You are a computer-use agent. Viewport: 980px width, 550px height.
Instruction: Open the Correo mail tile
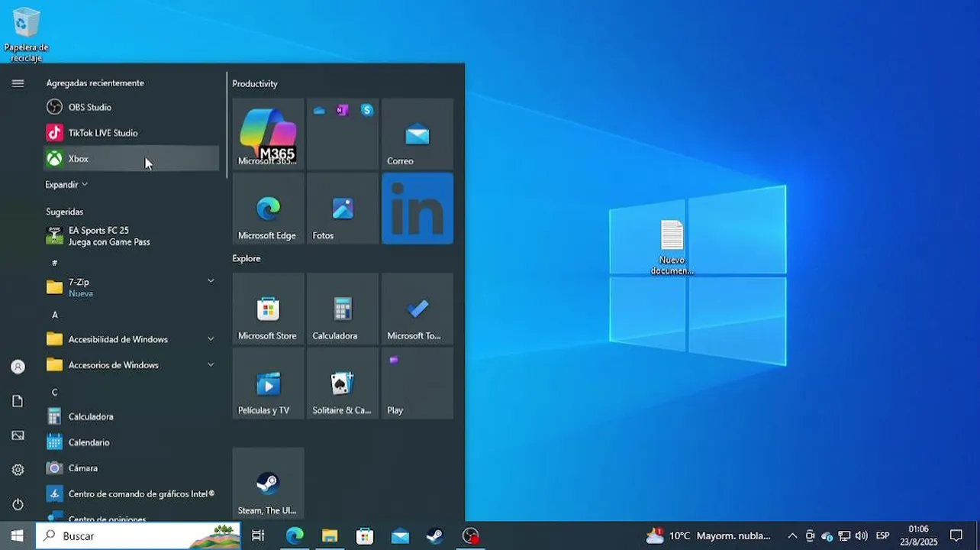click(417, 134)
